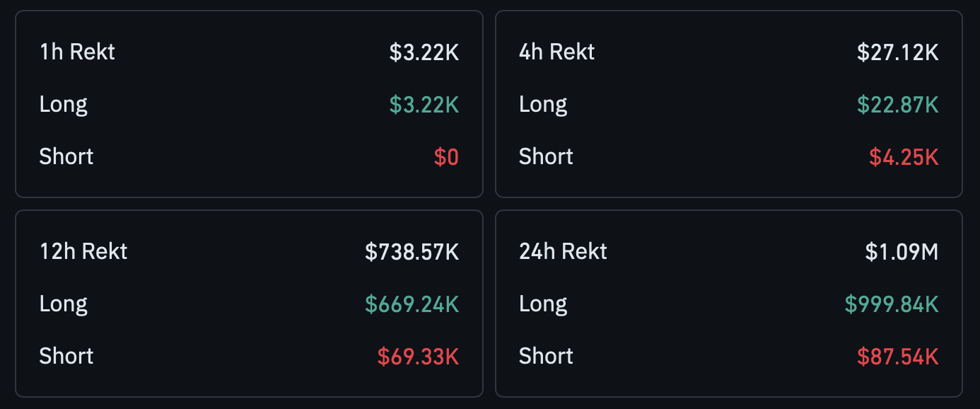Click the 1h Rekt label
The width and height of the screenshot is (980, 409).
[x=77, y=52]
